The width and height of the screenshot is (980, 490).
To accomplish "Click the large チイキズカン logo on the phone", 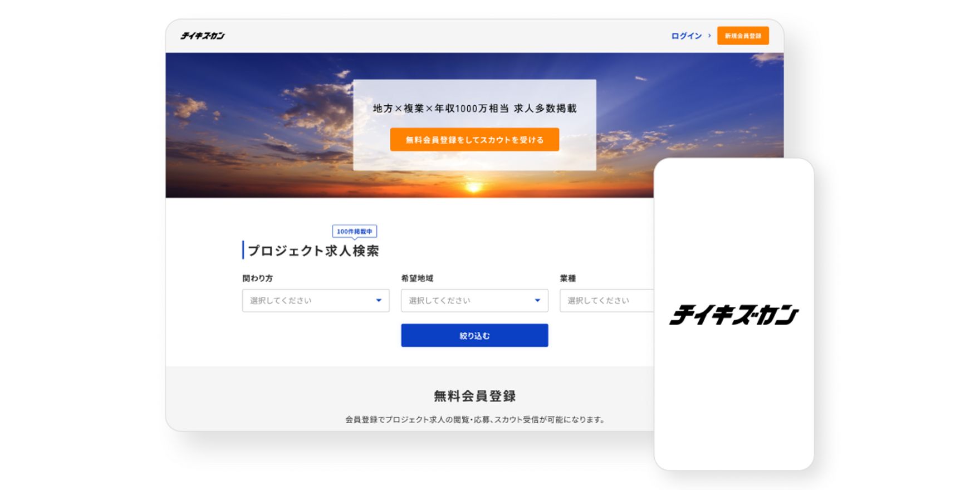I will [x=734, y=315].
